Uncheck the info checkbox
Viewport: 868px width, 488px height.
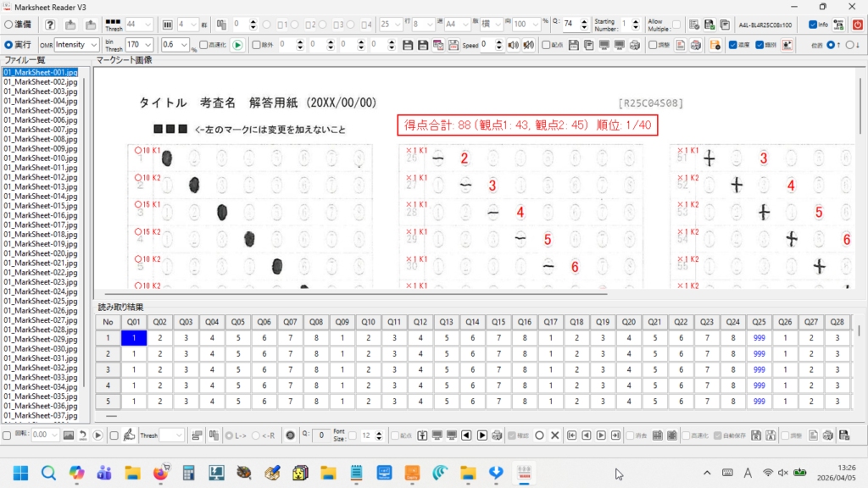click(x=813, y=25)
